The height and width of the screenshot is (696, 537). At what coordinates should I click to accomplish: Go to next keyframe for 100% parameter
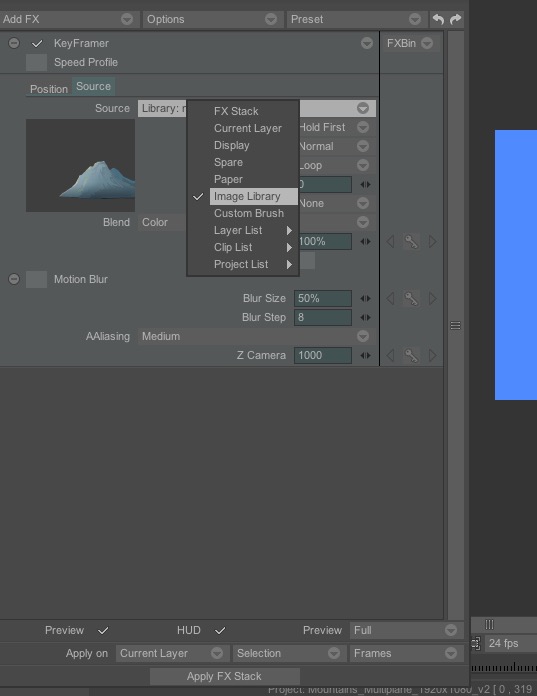[x=432, y=241]
